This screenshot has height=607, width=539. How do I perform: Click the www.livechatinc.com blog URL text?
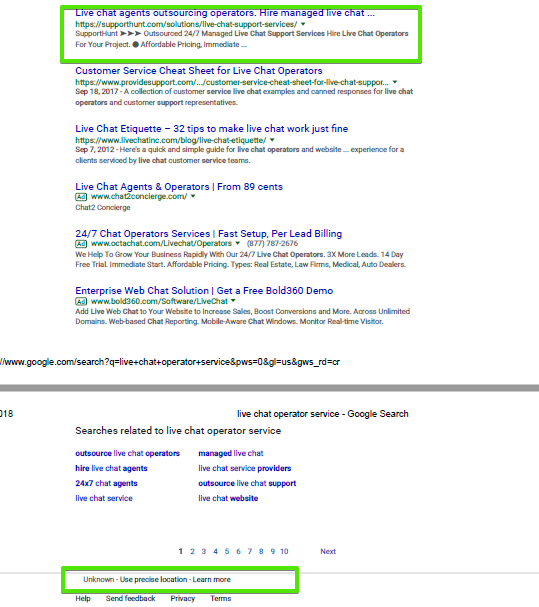pos(171,140)
